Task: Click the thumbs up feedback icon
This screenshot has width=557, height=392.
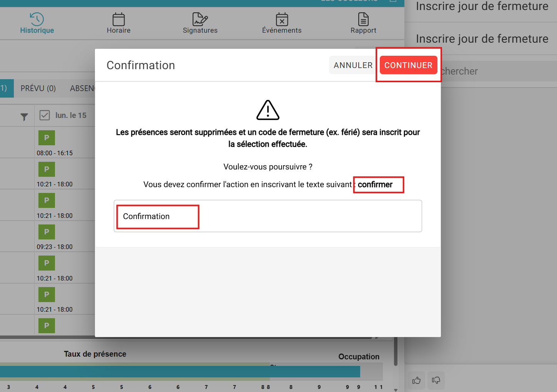Action: tap(416, 380)
